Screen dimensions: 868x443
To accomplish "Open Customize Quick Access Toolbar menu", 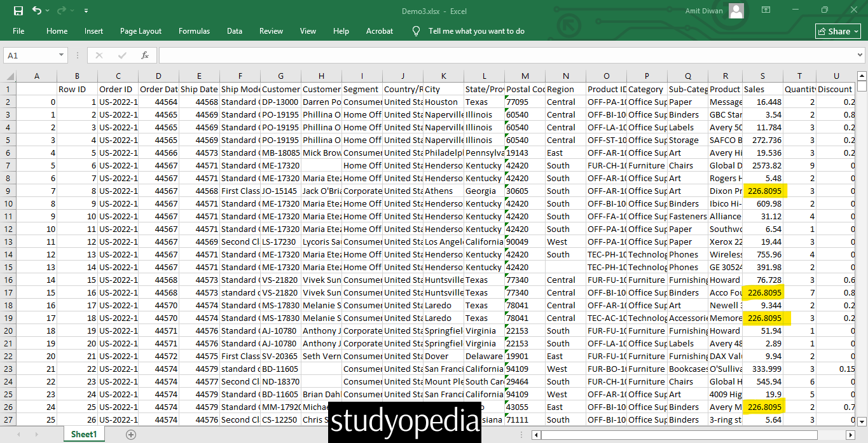I will coord(86,10).
